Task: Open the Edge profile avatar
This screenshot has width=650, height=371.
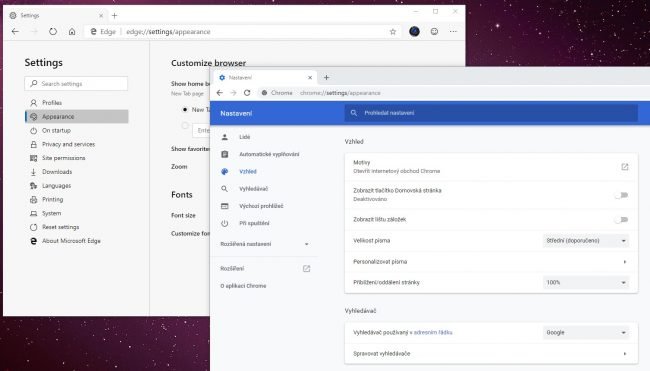Action: [414, 32]
